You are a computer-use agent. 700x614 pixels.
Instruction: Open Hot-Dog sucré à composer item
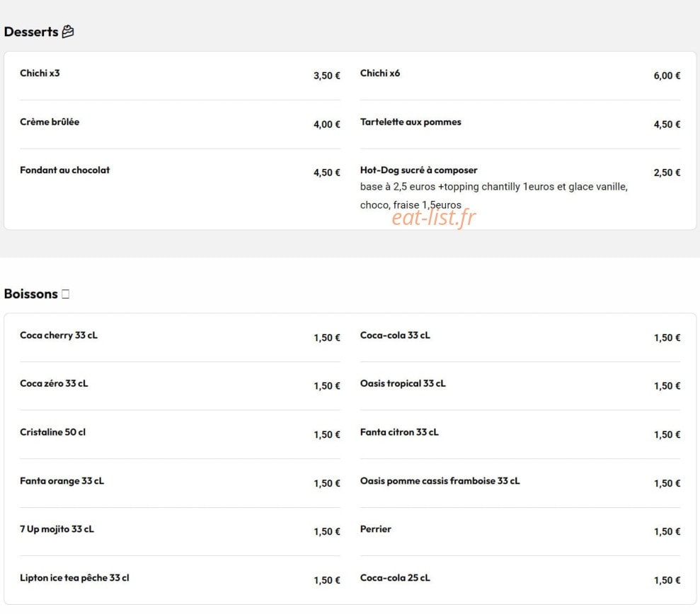[x=520, y=187]
